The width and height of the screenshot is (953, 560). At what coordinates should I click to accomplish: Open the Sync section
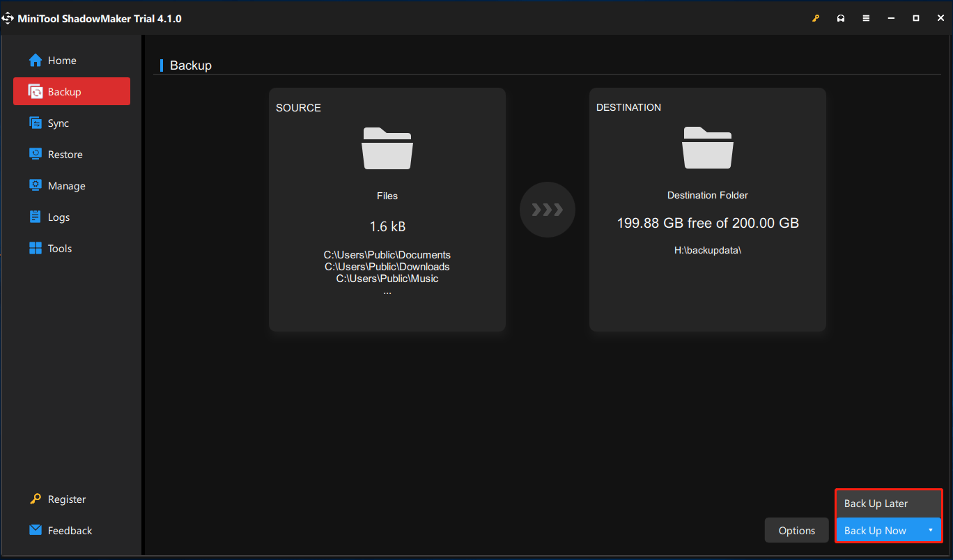[59, 123]
